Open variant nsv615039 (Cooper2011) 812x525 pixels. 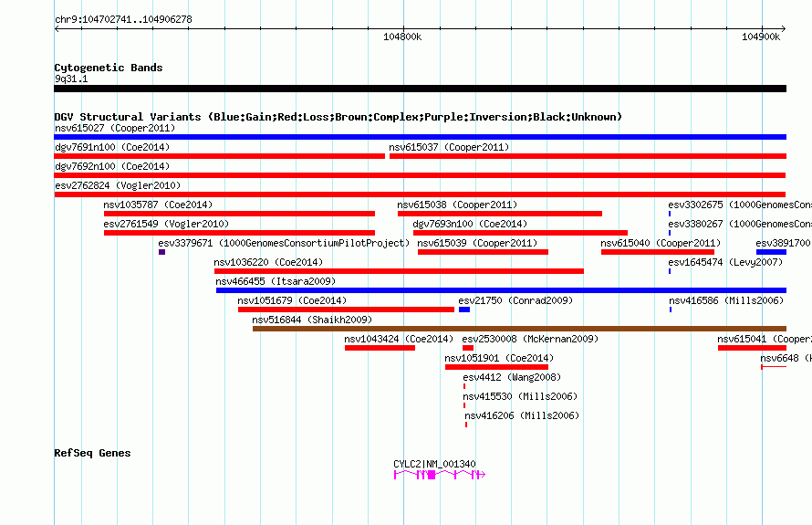[x=477, y=243]
